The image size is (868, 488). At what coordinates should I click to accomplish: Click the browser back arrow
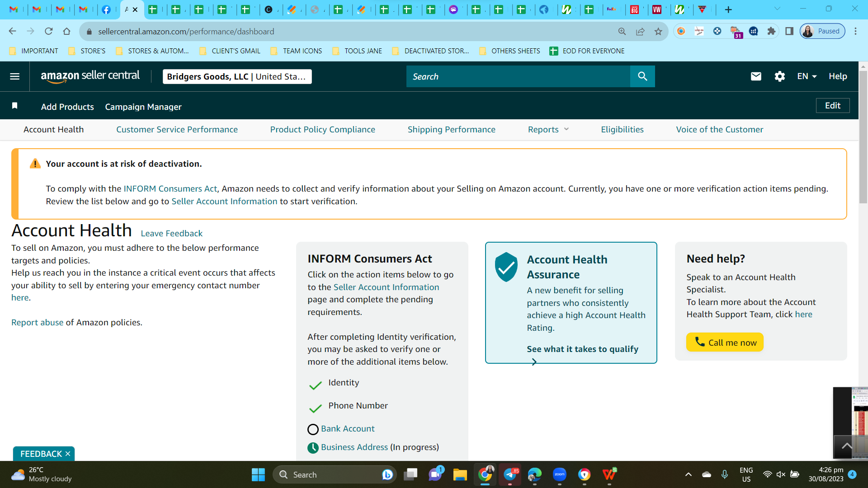tap(13, 31)
